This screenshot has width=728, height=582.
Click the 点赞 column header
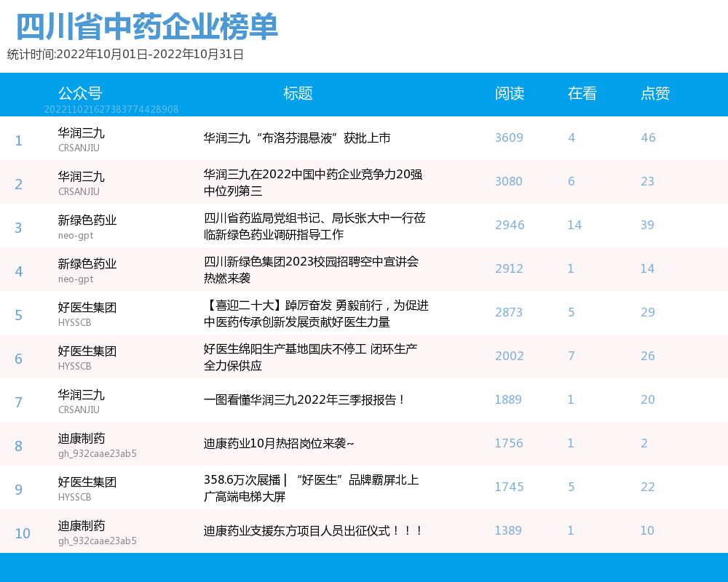tap(655, 93)
